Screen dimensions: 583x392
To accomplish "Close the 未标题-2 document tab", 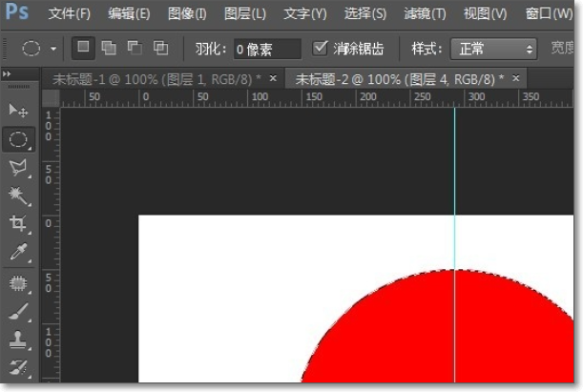I will pyautogui.click(x=515, y=78).
